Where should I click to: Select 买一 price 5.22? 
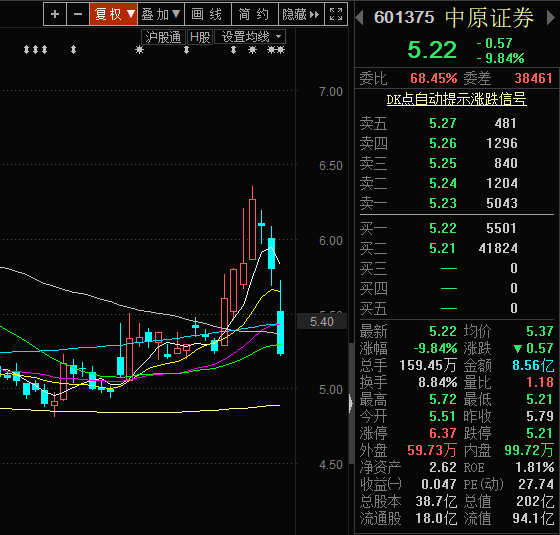pyautogui.click(x=443, y=228)
